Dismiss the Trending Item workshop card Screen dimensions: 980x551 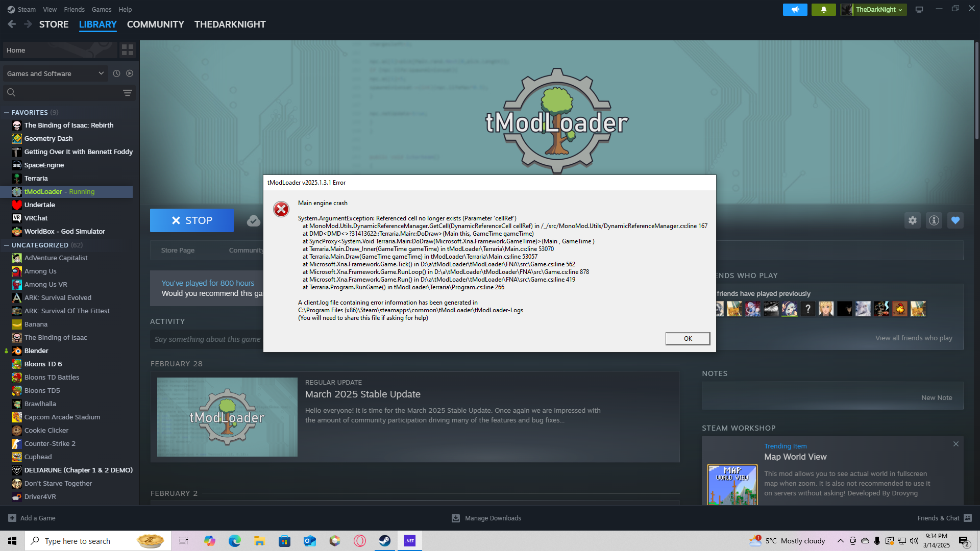[x=955, y=444]
